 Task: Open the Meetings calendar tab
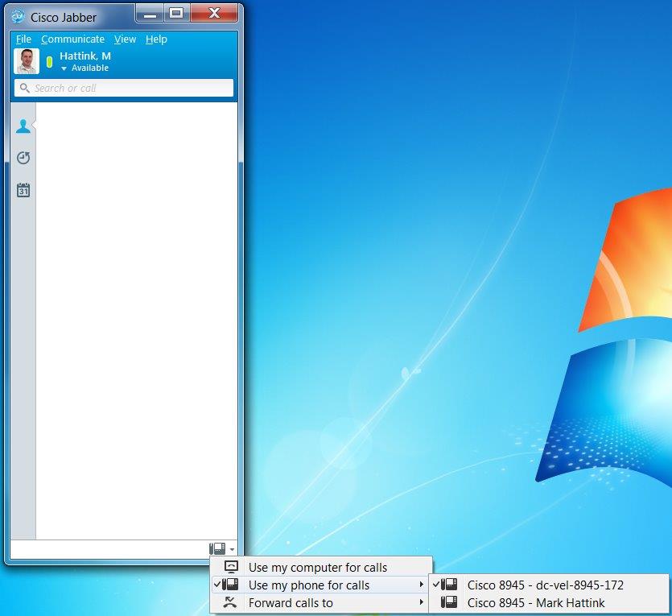click(23, 190)
